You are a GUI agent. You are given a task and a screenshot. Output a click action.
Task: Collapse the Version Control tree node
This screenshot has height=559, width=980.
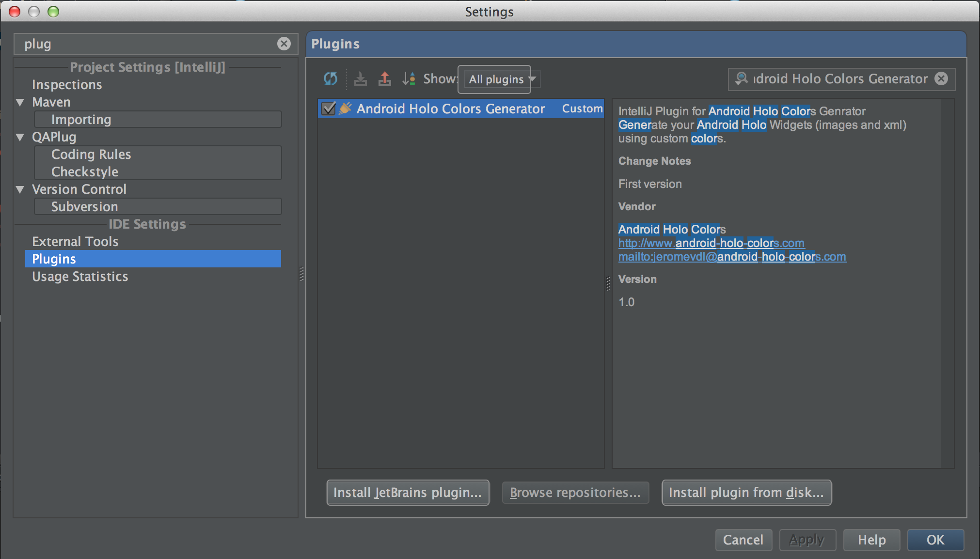tap(20, 189)
